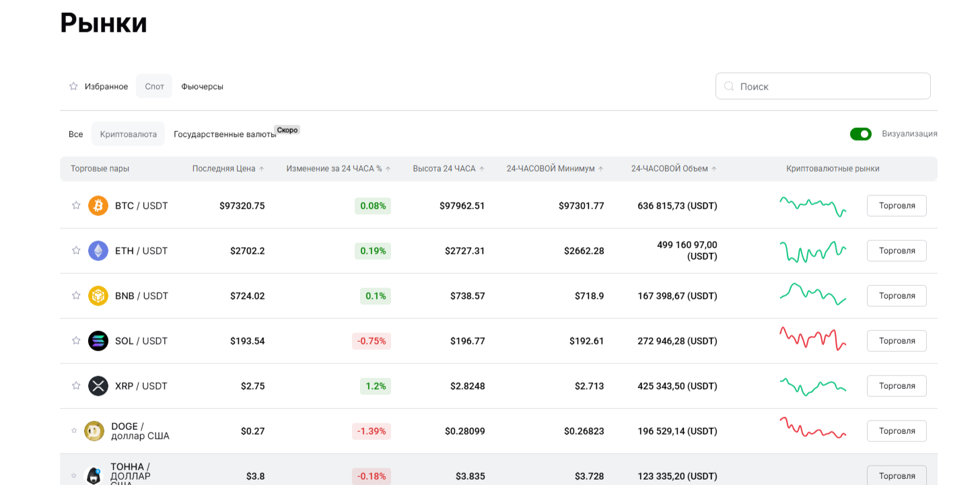Screen dimensions: 980x485
Task: Click the BNB / USDT pair name
Action: tap(141, 295)
